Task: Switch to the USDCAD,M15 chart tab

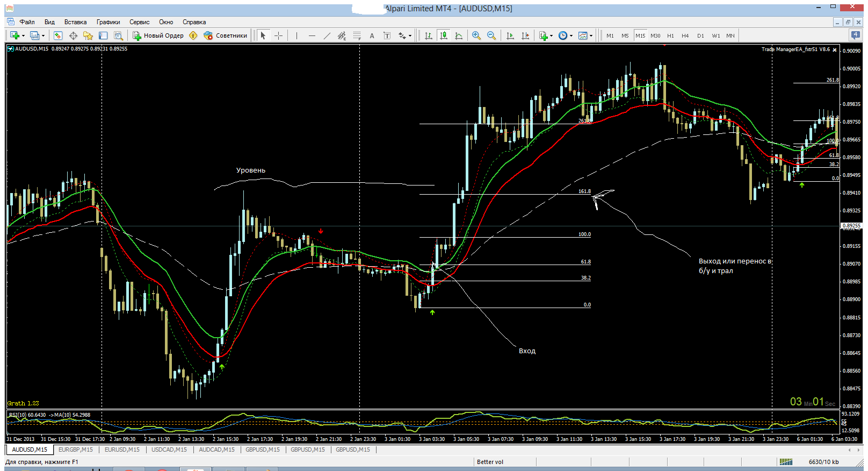Action: click(169, 449)
